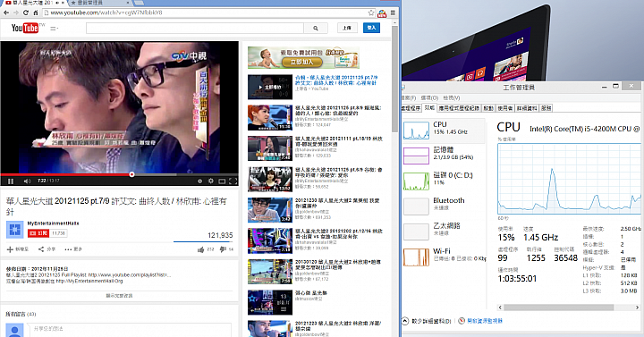The width and height of the screenshot is (644, 337).
Task: Click the YouTube page vertical scrollbar
Action: (x=394, y=79)
